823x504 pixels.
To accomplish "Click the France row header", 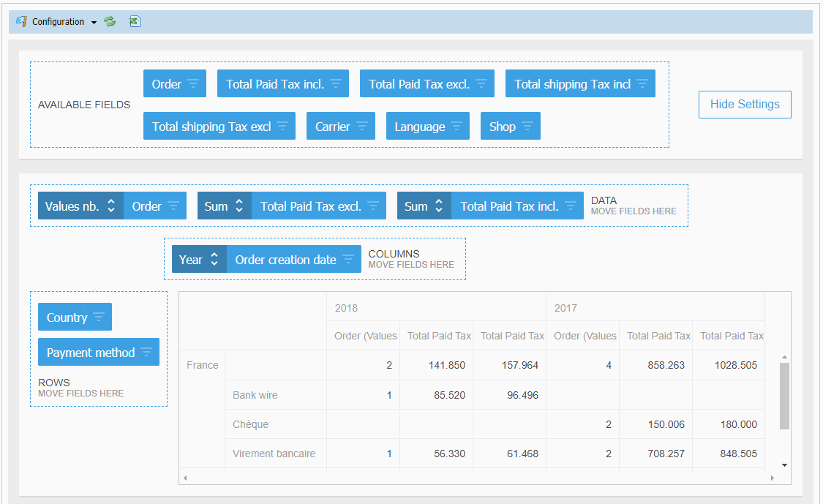I will 202,365.
